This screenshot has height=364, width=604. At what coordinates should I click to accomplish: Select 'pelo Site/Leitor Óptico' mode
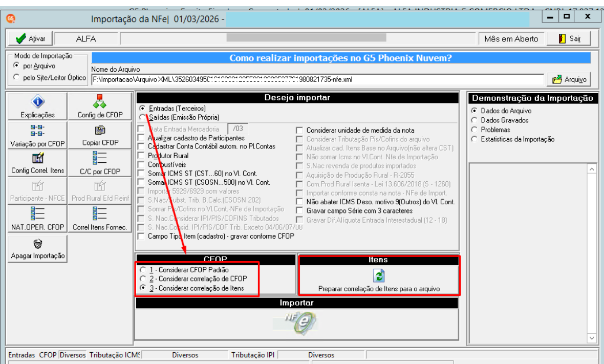coord(16,77)
